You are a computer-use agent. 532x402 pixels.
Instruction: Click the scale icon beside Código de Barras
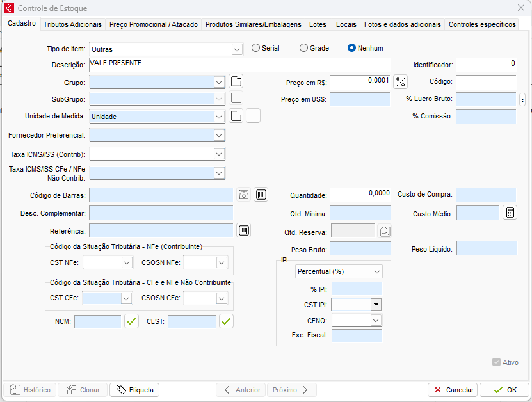243,195
